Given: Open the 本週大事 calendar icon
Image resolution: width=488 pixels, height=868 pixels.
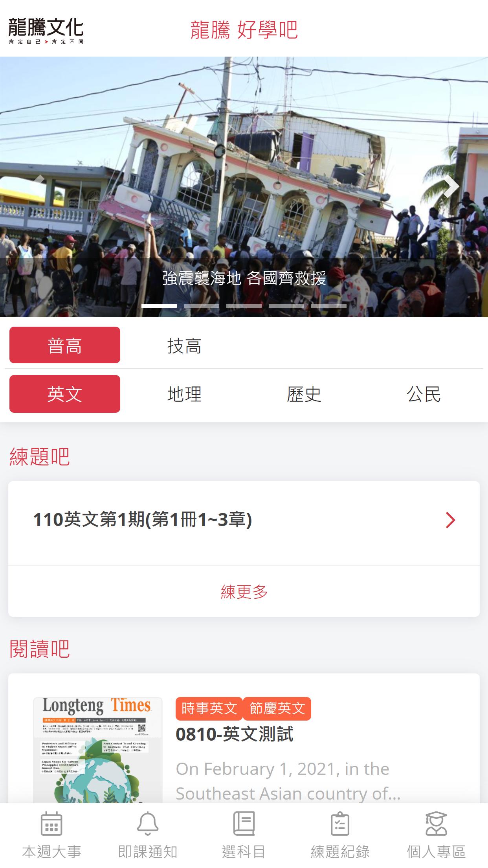Looking at the screenshot, I should pos(51,824).
